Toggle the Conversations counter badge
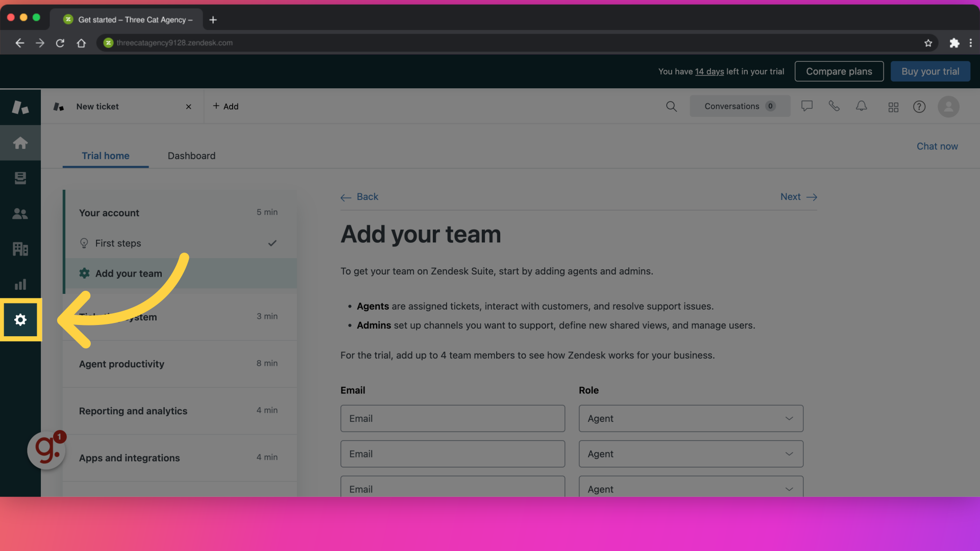 click(773, 106)
